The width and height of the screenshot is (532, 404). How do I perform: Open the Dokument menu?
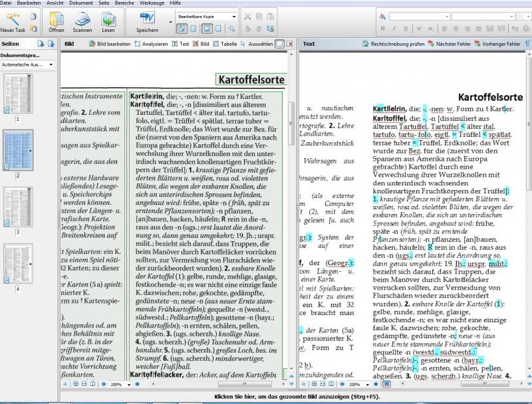click(x=80, y=3)
